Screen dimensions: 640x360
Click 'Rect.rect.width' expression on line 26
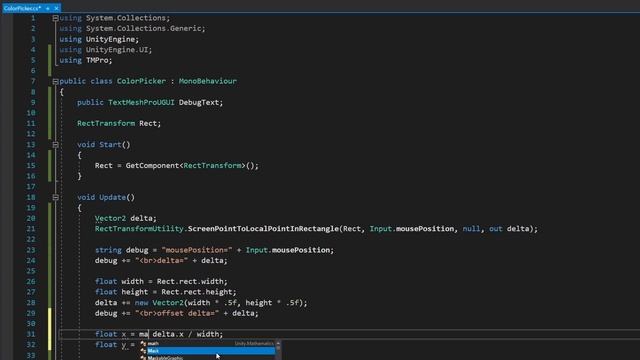point(190,282)
